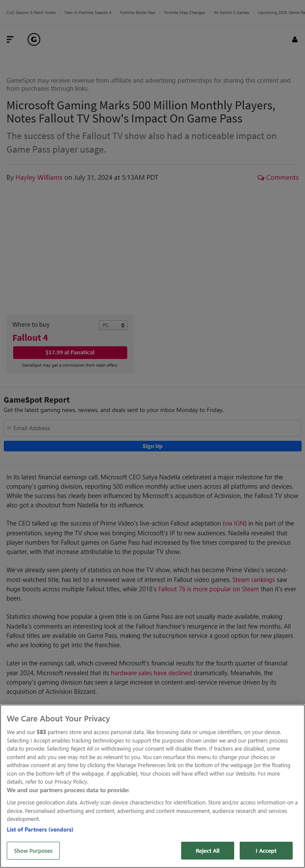
Task: Click the $17.99 at Fanatical button
Action: click(70, 352)
